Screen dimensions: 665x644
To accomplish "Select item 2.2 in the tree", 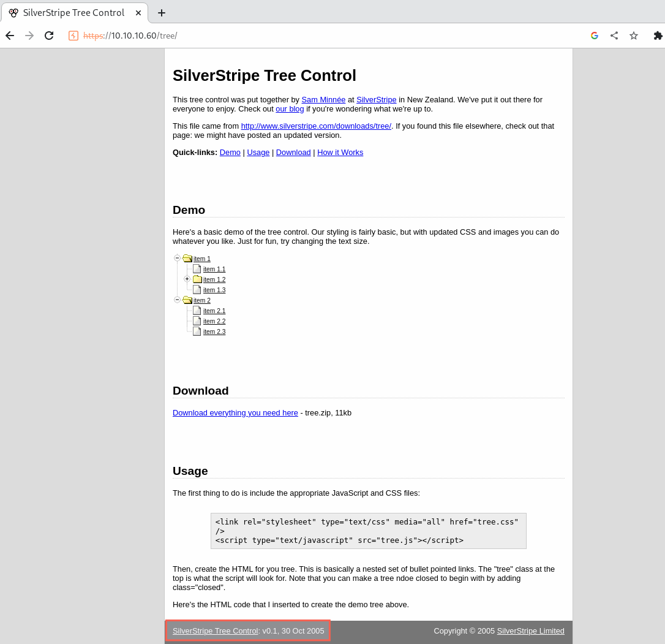I will point(214,321).
